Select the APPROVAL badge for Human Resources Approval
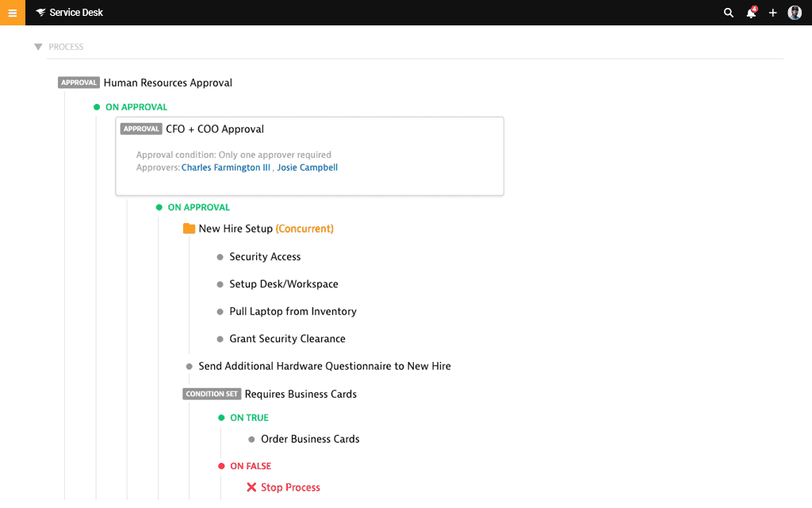Viewport: 812px width, 508px height. coord(79,82)
